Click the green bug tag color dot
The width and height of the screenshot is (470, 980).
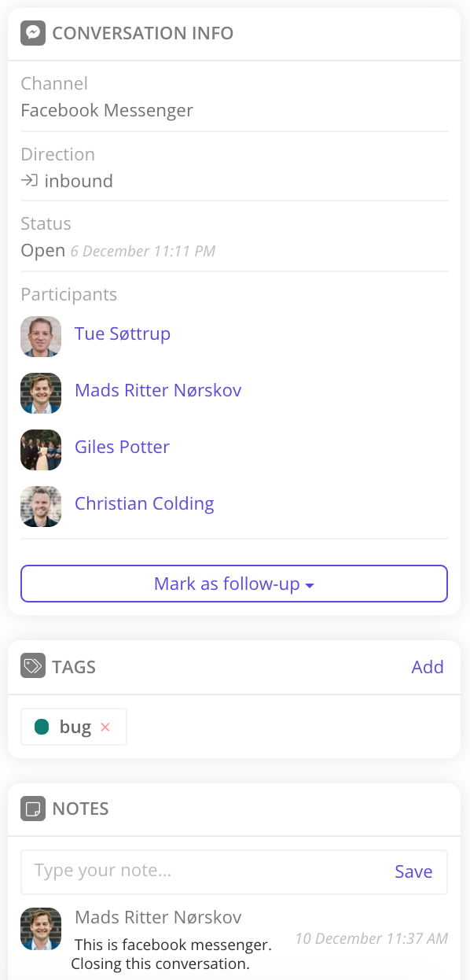pyautogui.click(x=42, y=728)
